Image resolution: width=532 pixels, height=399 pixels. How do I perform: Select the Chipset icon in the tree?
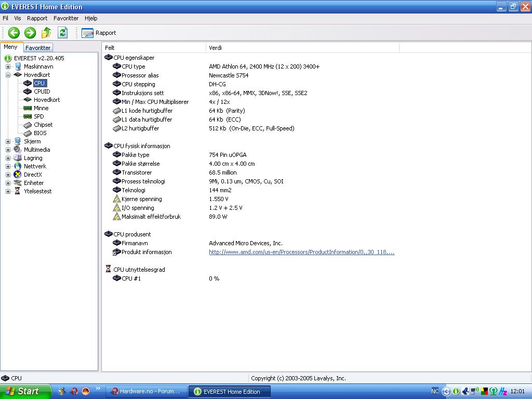28,125
